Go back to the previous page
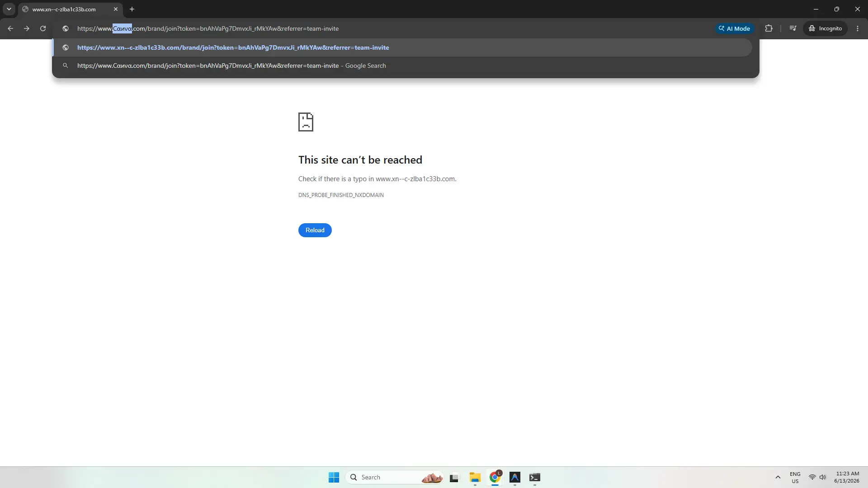Image resolution: width=868 pixels, height=488 pixels. (10, 28)
